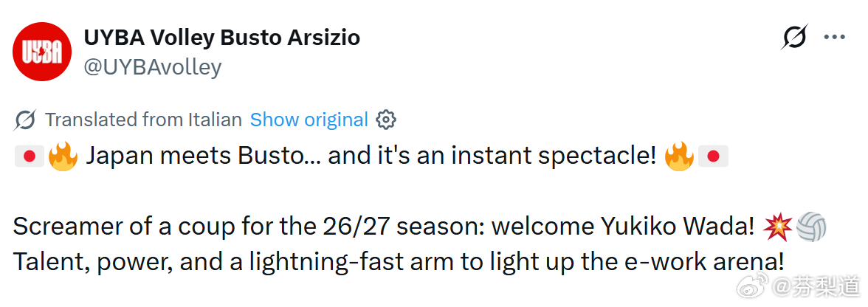The width and height of the screenshot is (868, 307).
Task: Click the fire emoji before 'Japan meets Busto'
Action: click(x=63, y=156)
